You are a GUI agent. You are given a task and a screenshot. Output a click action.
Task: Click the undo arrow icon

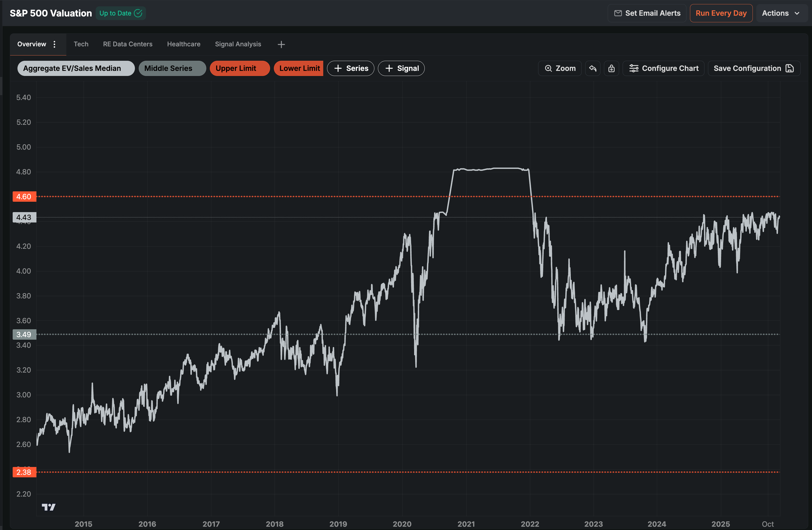pos(593,68)
